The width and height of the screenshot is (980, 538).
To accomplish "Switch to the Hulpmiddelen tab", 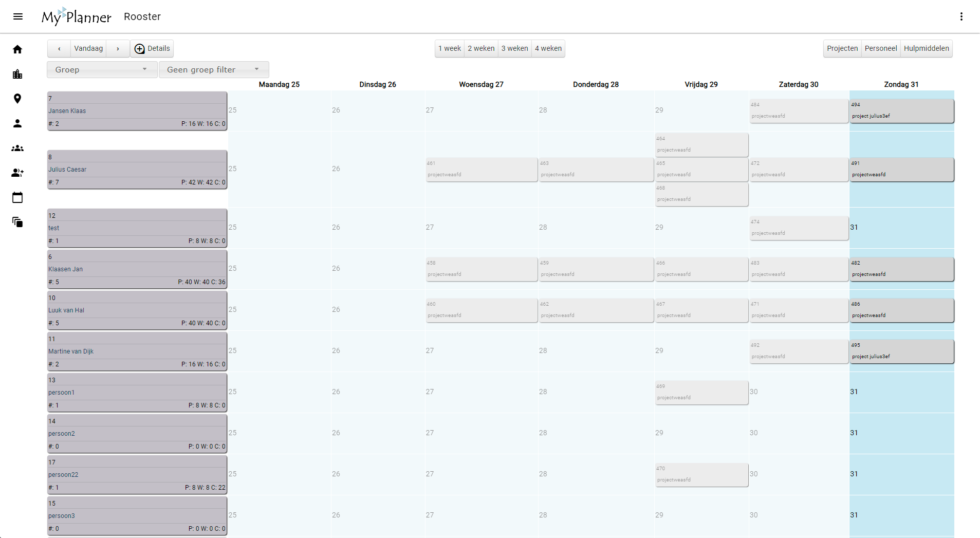I will click(x=927, y=48).
